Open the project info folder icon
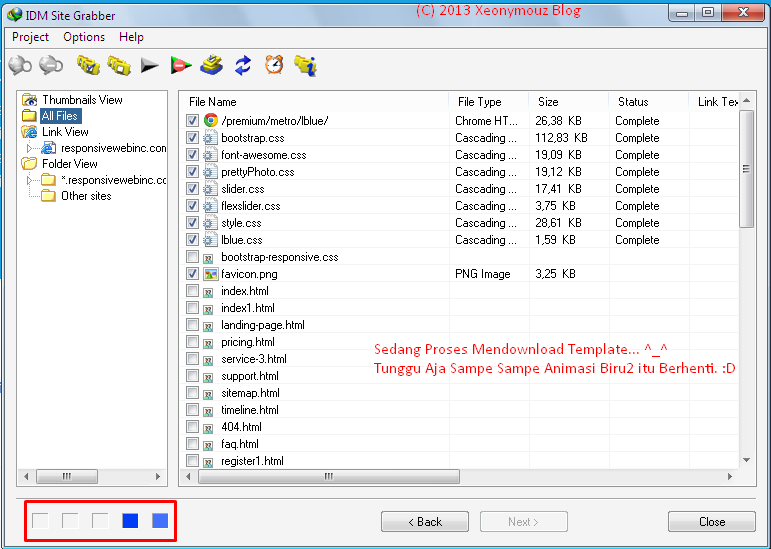Image resolution: width=771 pixels, height=549 pixels. click(305, 65)
